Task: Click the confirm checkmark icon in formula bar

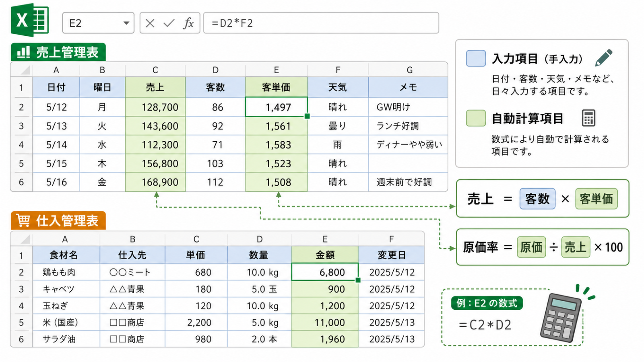Action: [x=169, y=23]
